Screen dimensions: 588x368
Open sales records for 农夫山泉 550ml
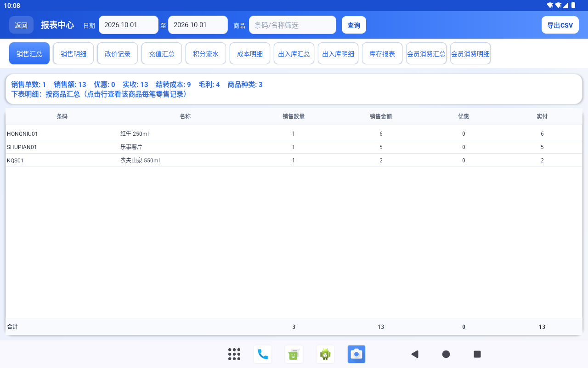click(x=140, y=161)
